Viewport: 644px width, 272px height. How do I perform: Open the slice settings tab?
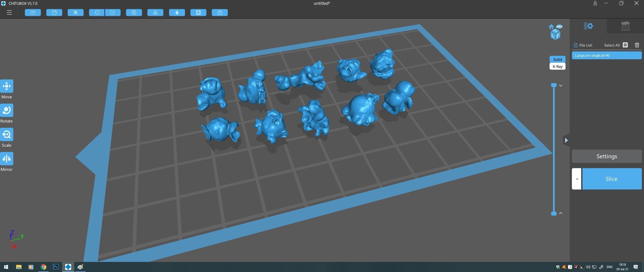point(588,26)
